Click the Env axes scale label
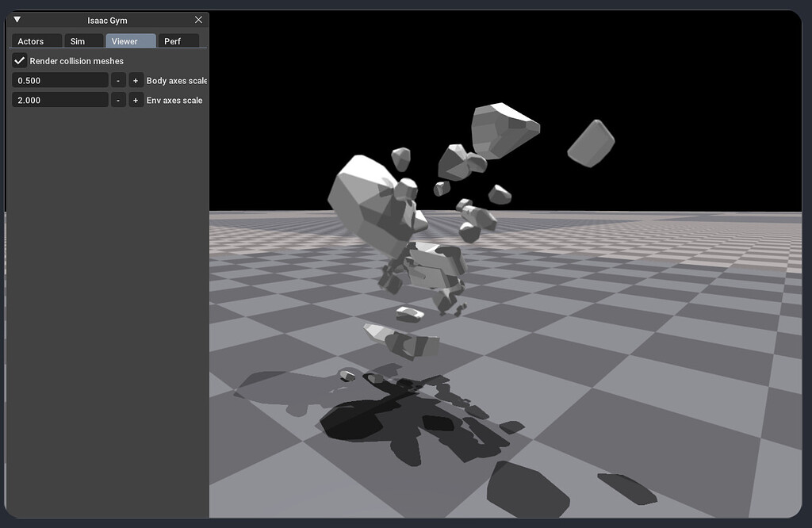The image size is (812, 528). pos(172,99)
